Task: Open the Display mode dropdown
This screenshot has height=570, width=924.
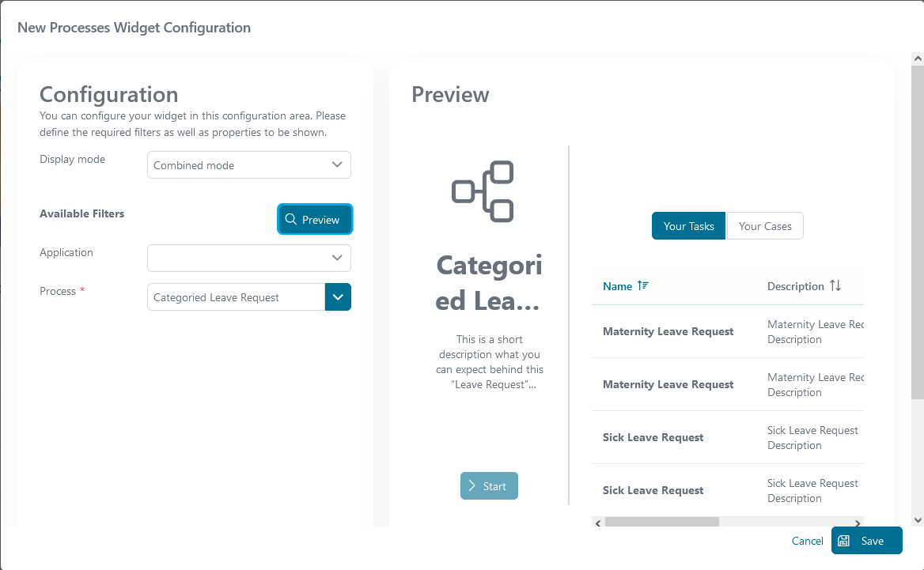Action: coord(248,165)
